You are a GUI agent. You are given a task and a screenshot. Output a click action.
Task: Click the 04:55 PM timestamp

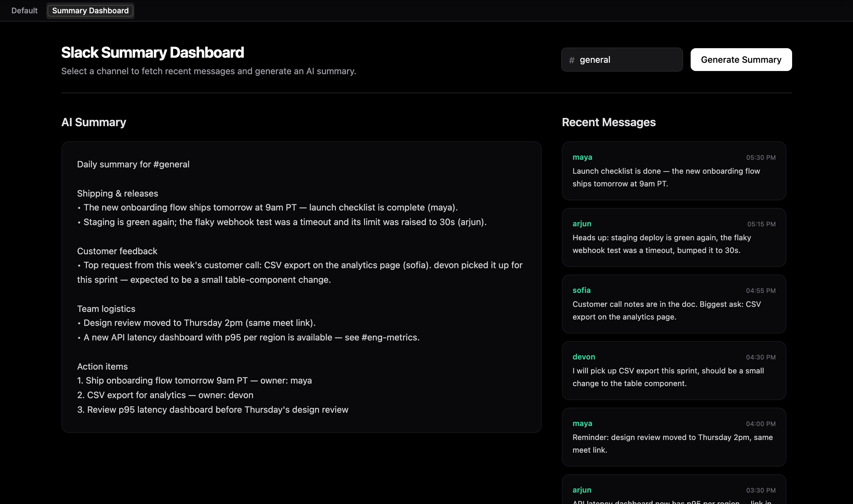761,291
